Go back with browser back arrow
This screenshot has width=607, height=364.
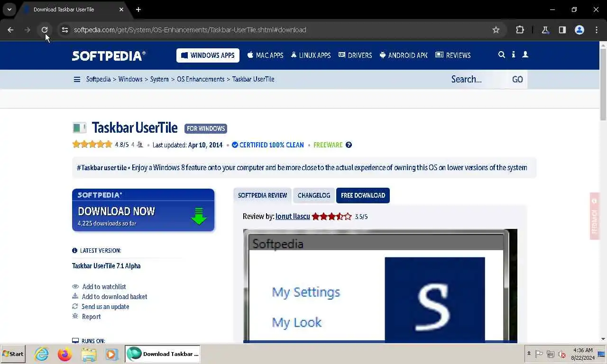tap(10, 30)
